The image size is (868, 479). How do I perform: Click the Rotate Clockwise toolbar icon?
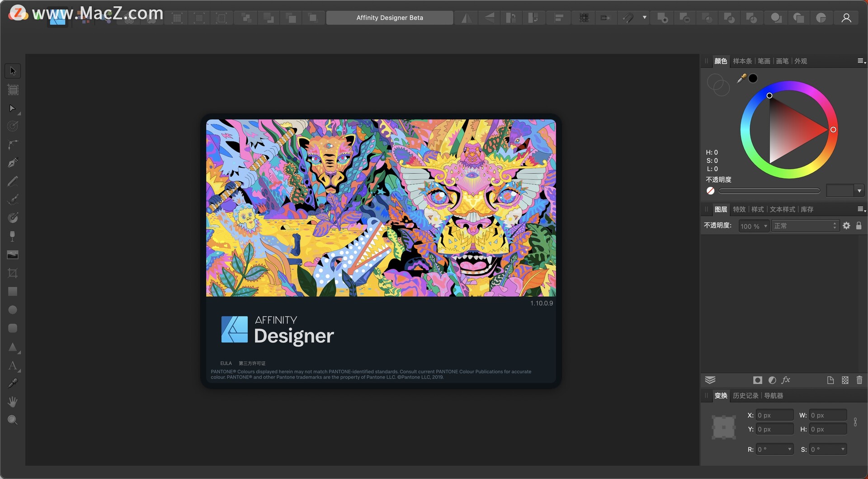pyautogui.click(x=533, y=18)
